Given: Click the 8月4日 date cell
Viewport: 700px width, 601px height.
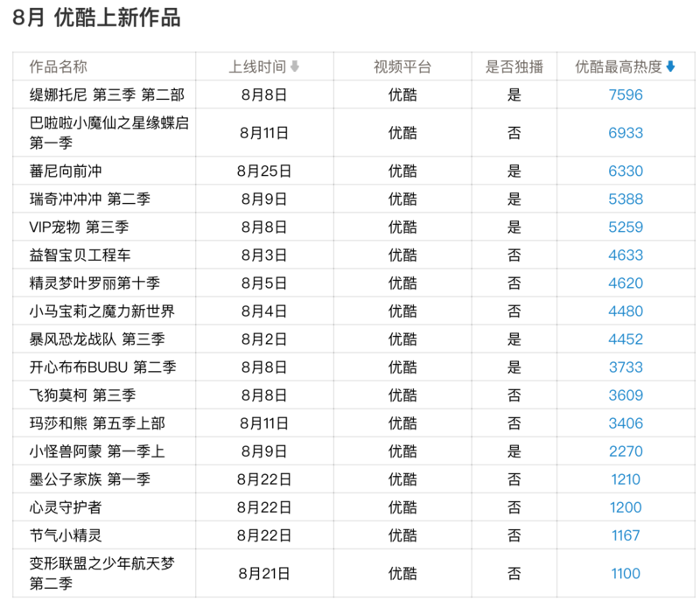Looking at the screenshot, I should [x=264, y=311].
